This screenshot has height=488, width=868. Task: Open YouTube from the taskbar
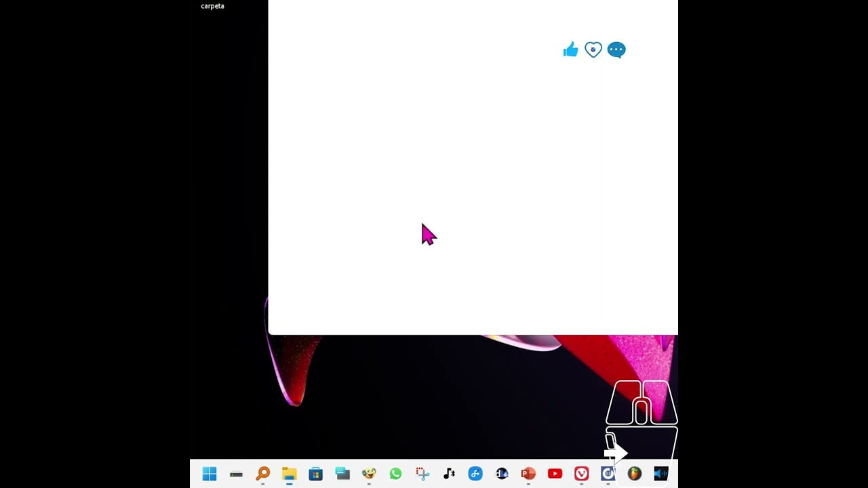click(x=555, y=474)
